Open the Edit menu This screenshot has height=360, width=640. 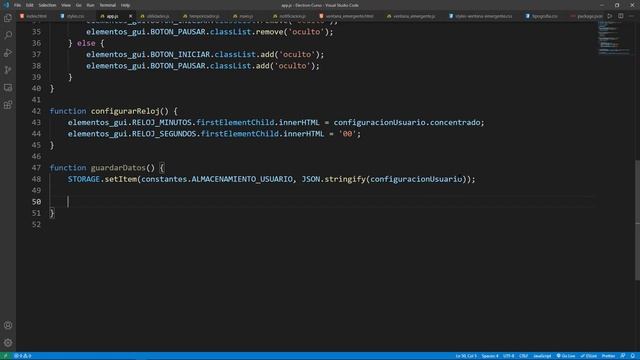click(x=30, y=5)
